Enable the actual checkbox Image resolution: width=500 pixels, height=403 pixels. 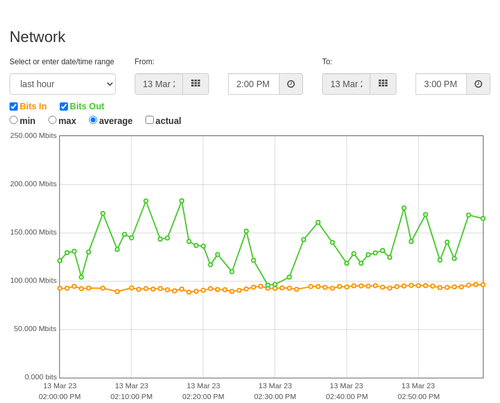[x=150, y=120]
